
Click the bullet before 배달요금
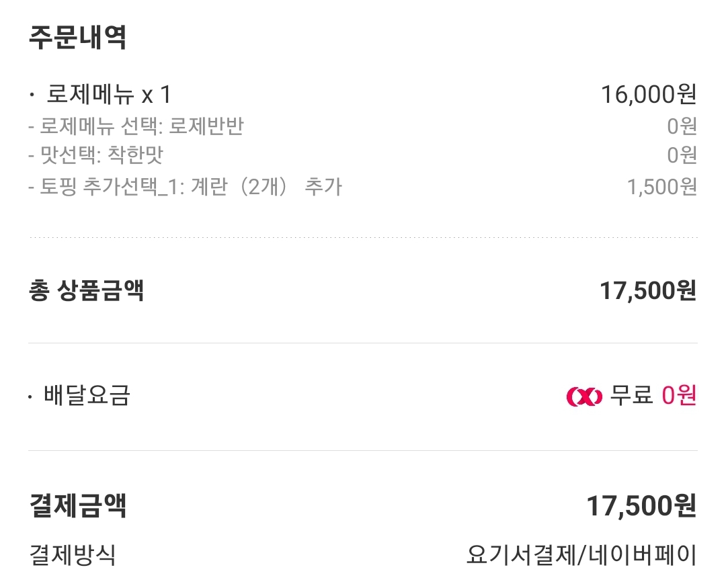point(30,396)
